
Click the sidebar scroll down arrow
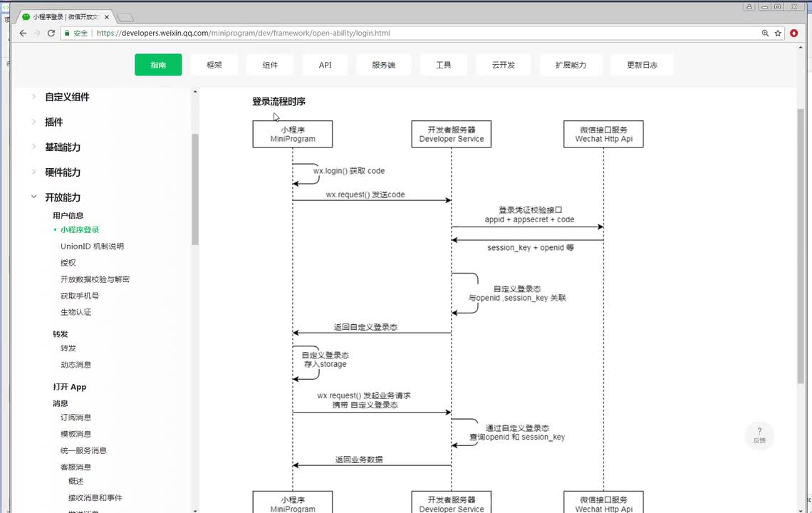coord(195,510)
